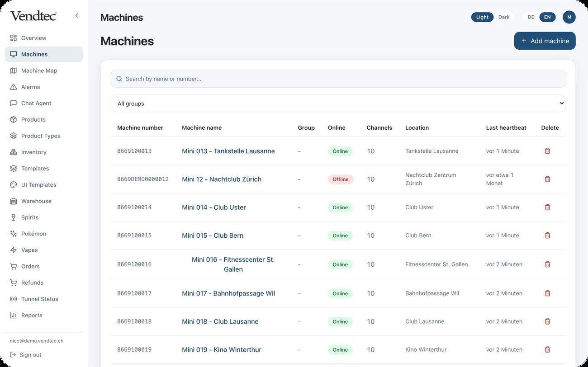
Task: Delete the Fitnesscenter St. Gallen machine row
Action: pos(547,264)
